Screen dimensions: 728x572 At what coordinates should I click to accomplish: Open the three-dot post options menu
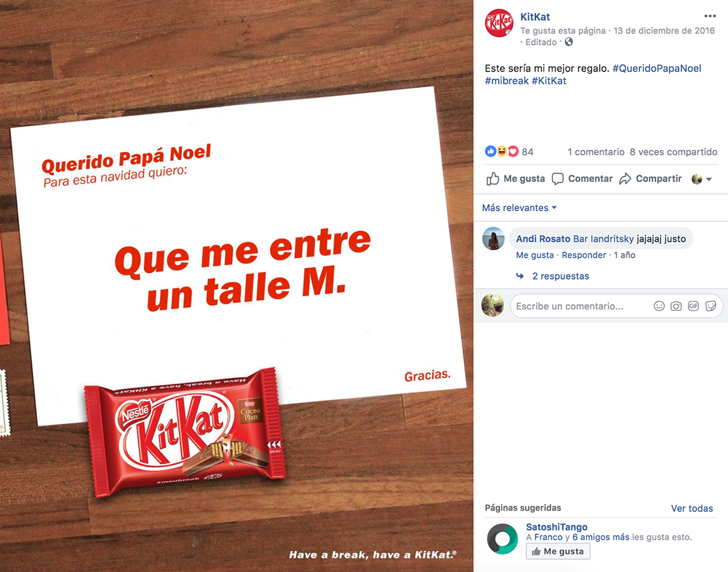point(710,16)
